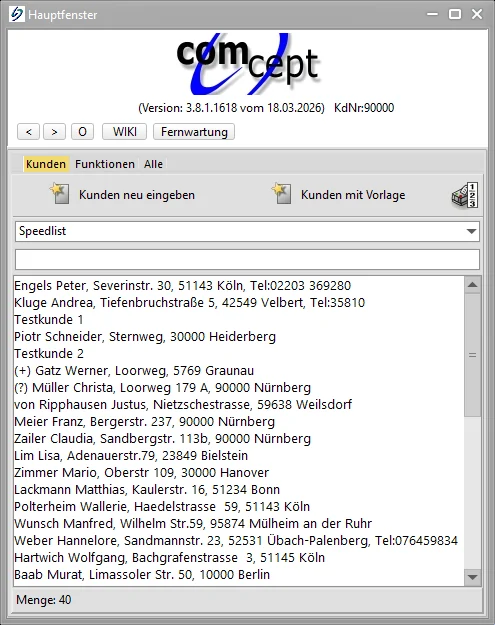Click the new customer star icon

(59, 193)
